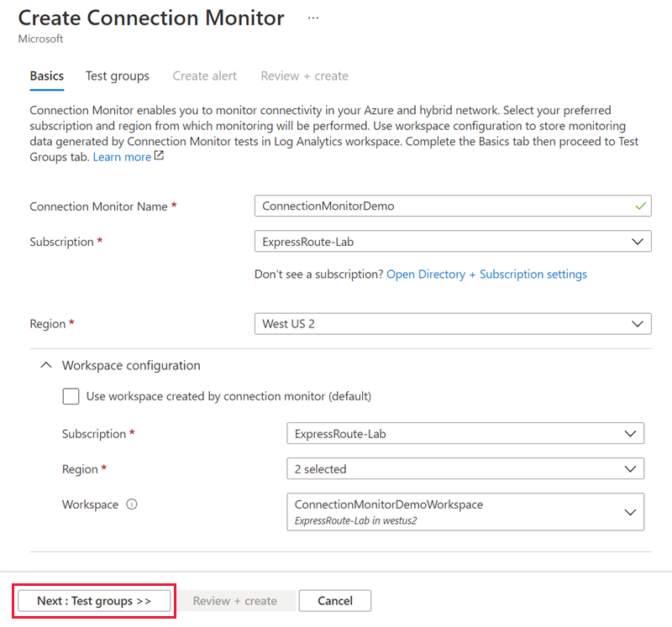This screenshot has height=627, width=672.
Task: Open Directory + Subscription settings link
Action: pos(486,274)
